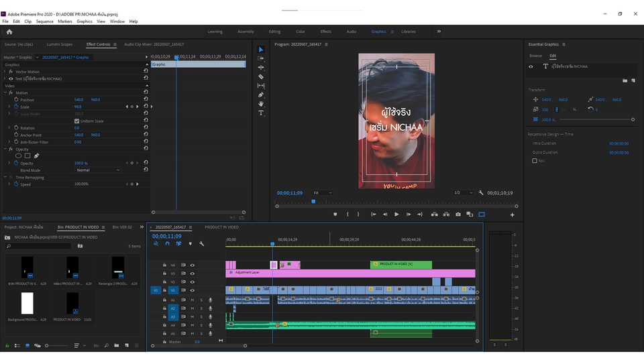Open PRODUCT IN VIDEO timeline tab
The height and width of the screenshot is (362, 644).
(x=222, y=227)
